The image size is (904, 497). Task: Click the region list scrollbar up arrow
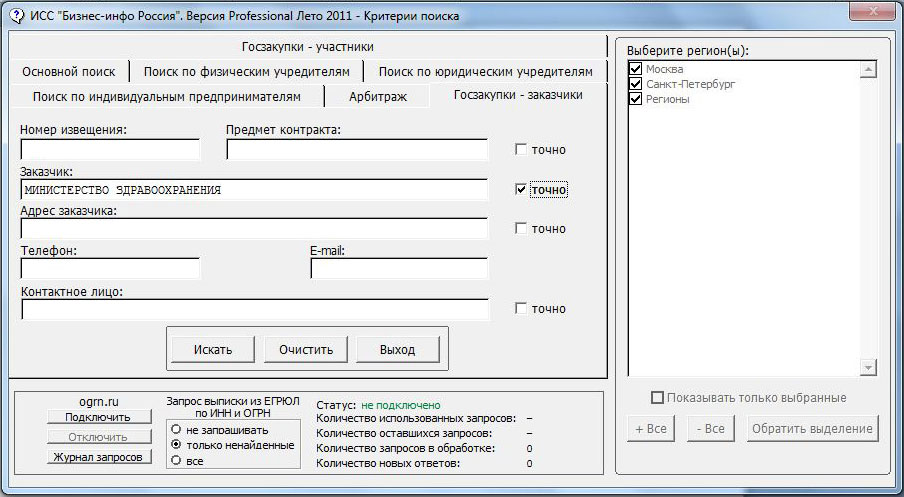(868, 70)
